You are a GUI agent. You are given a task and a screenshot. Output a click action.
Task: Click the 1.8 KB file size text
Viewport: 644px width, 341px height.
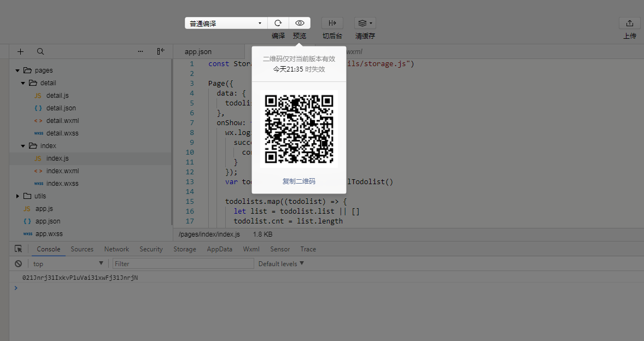(x=263, y=234)
